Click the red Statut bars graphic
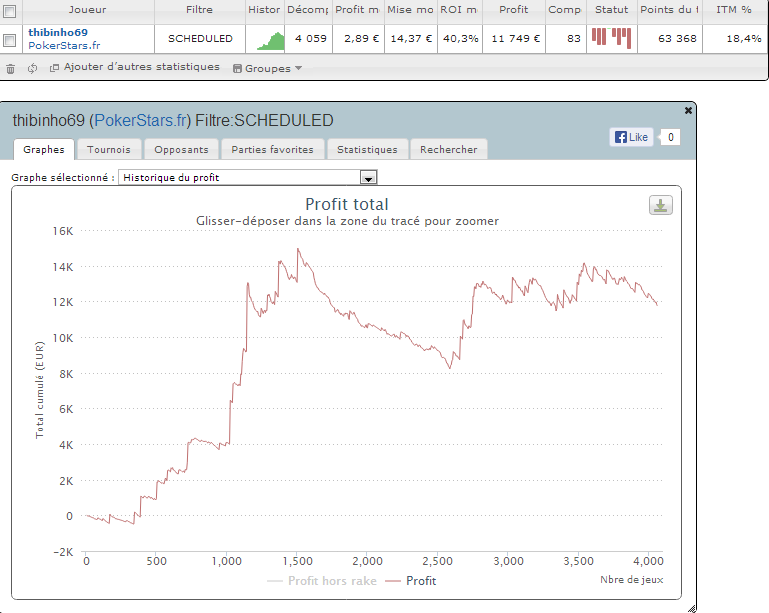 point(612,38)
